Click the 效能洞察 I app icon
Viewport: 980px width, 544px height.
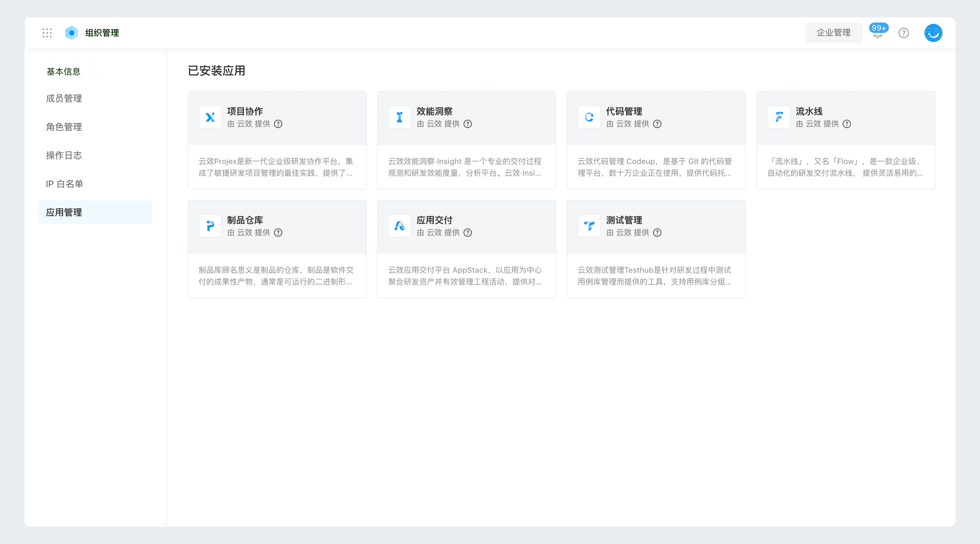pos(399,117)
